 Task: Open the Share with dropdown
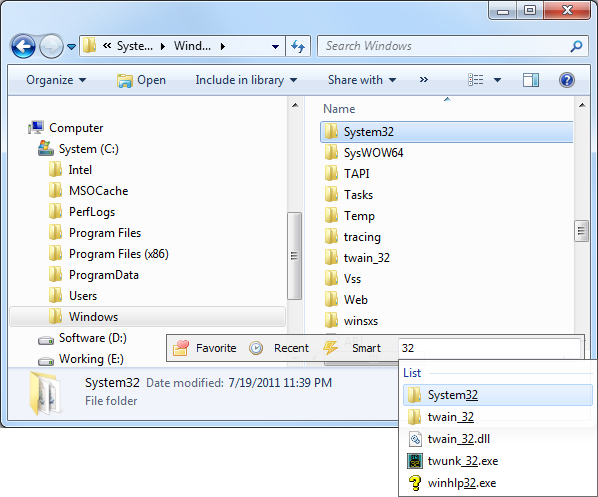point(362,80)
